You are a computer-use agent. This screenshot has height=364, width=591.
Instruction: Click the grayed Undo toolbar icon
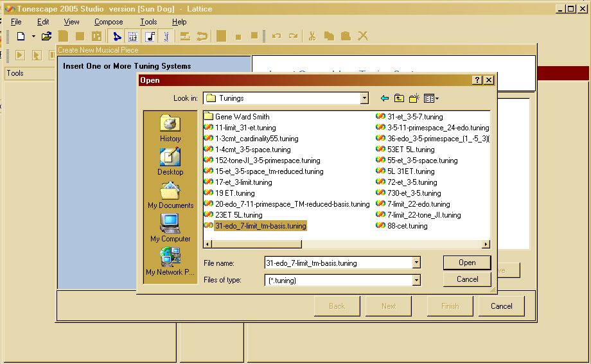[277, 36]
